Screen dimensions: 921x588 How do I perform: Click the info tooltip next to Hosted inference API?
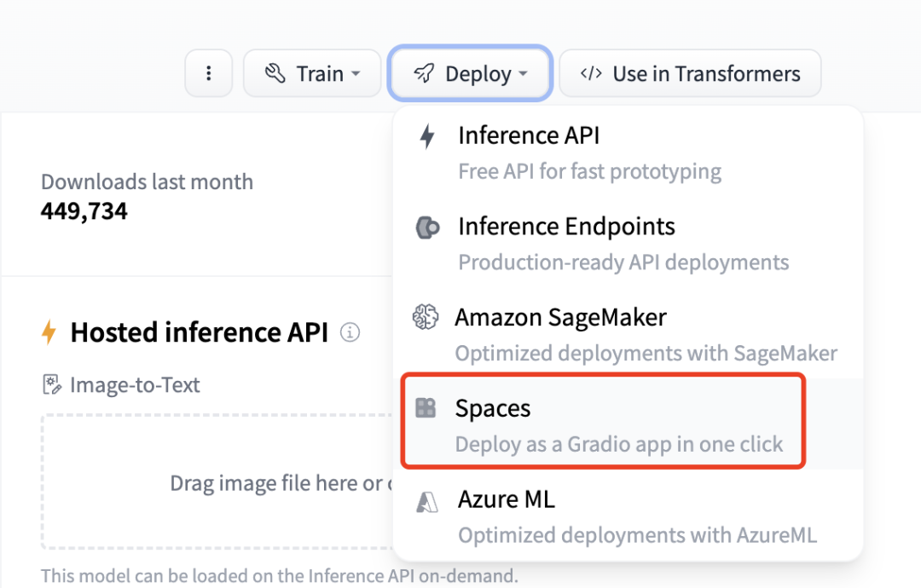pos(350,333)
